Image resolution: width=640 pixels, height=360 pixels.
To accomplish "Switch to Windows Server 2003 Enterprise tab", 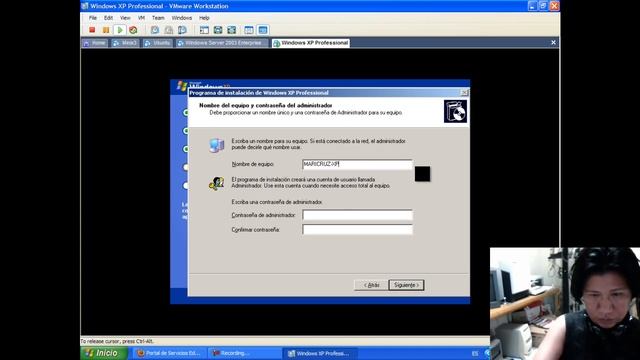I will click(x=223, y=43).
